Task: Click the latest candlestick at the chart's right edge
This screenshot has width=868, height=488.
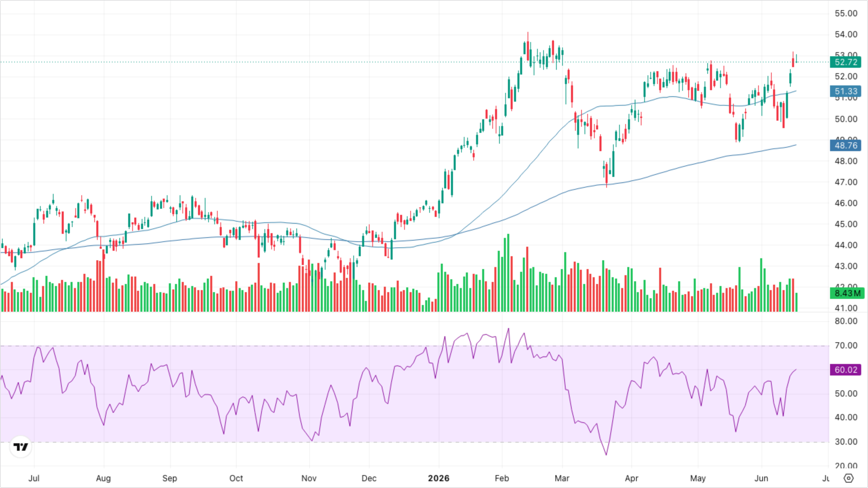Action: (796, 58)
